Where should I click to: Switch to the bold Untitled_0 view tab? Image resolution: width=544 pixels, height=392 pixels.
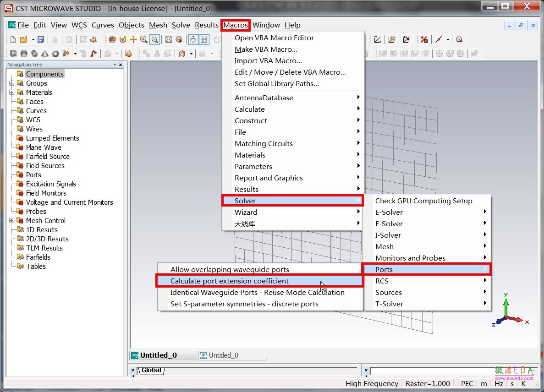(163, 355)
